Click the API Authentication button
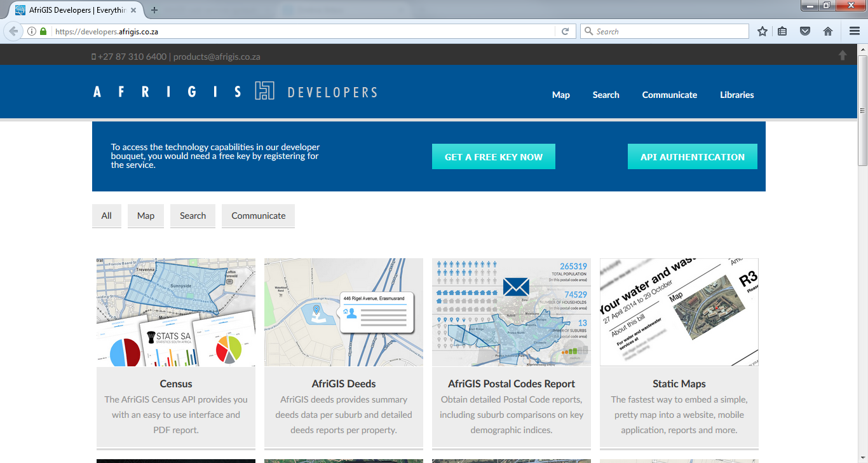Viewport: 868px width, 463px height. [692, 156]
